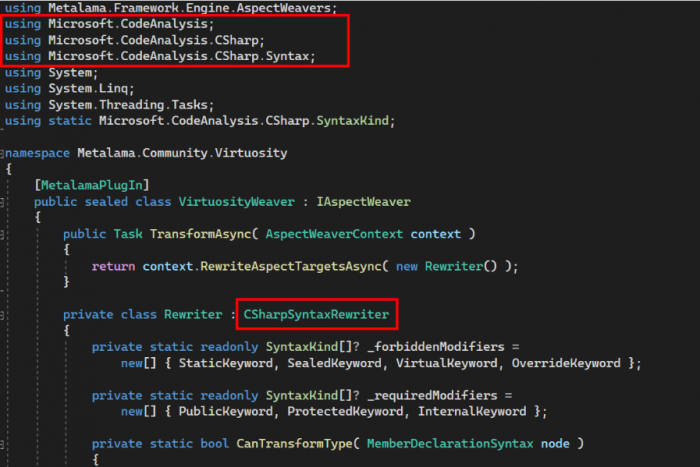
Task: Click the ProtectedKeyword array entry
Action: click(345, 411)
